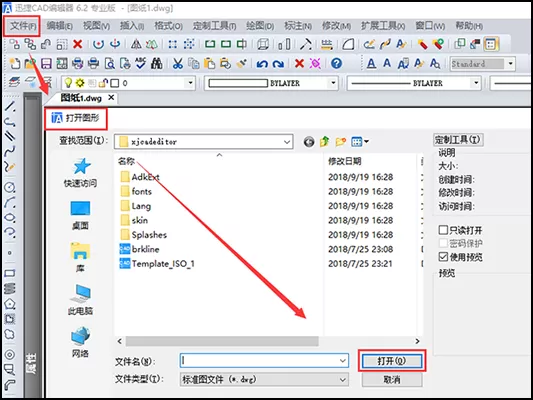Click the 打开(O) button
The width and height of the screenshot is (533, 400).
392,361
